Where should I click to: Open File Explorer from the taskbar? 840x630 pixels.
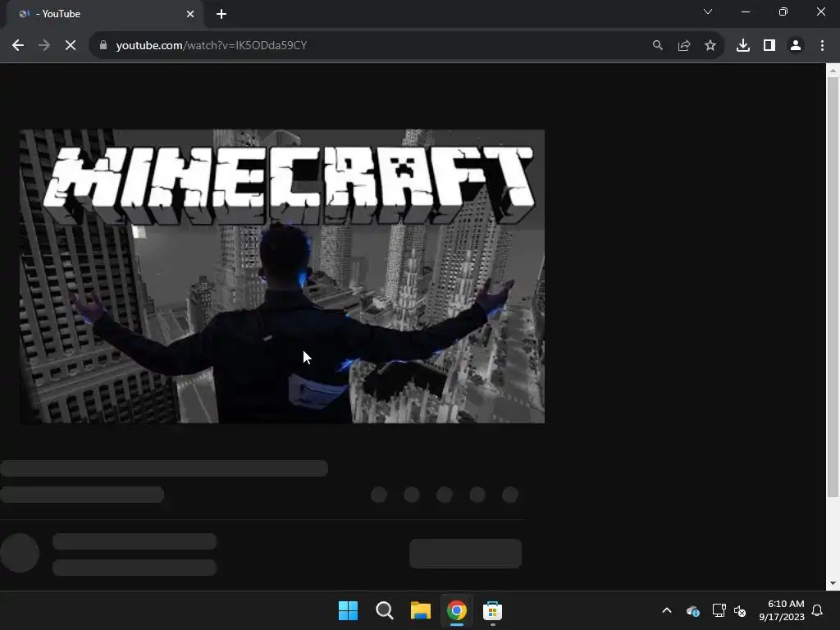421,610
